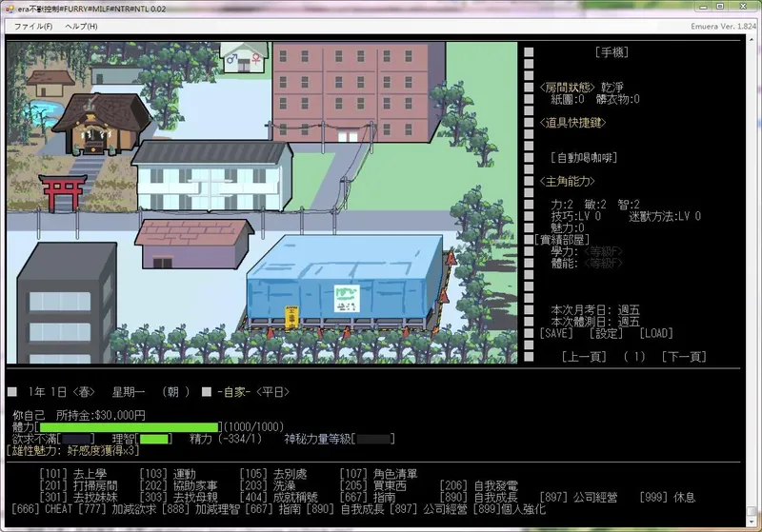This screenshot has height=532, width=762.
Task: Click the green 體力 stamina bar
Action: coord(129,427)
